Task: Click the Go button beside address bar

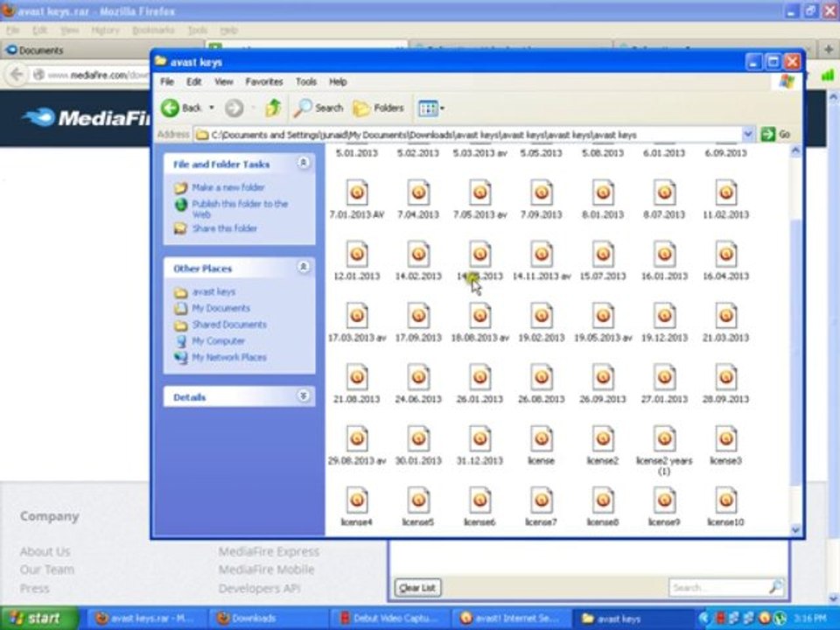Action: (776, 135)
